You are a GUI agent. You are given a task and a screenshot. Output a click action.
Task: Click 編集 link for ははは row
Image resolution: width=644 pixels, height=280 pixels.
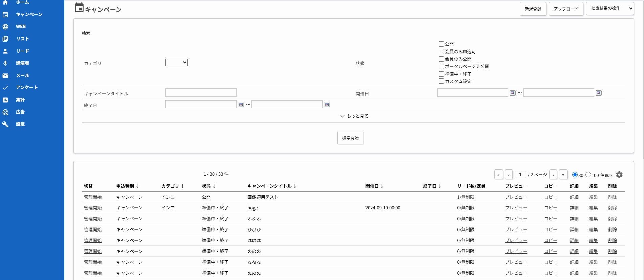pyautogui.click(x=593, y=240)
